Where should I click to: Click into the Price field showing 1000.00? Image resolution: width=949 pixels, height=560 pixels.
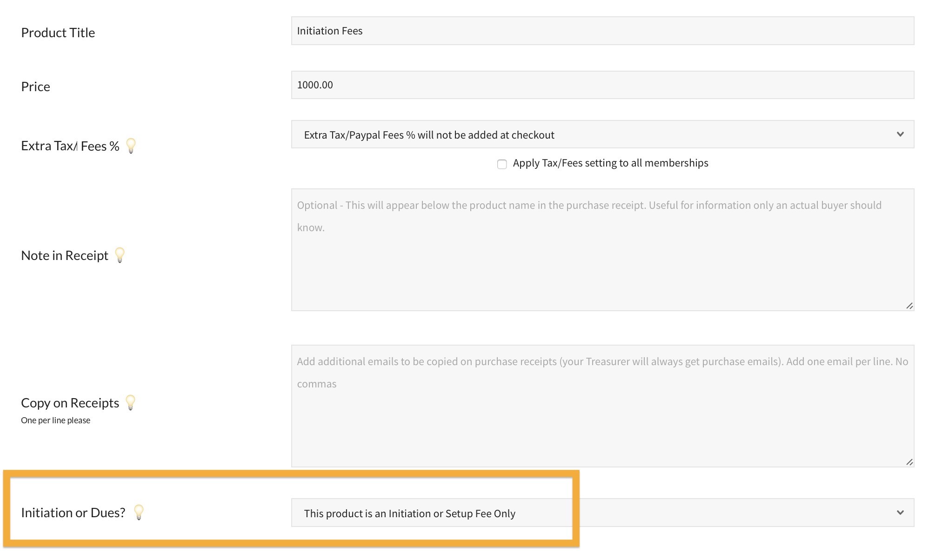[x=602, y=85]
